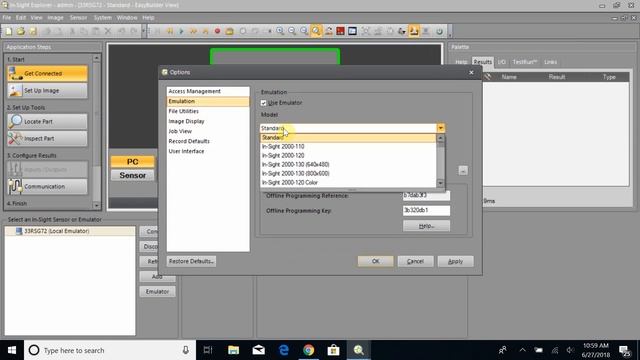640x360 pixels.
Task: Collapse the Model dropdown using its arrow
Action: [x=440, y=128]
